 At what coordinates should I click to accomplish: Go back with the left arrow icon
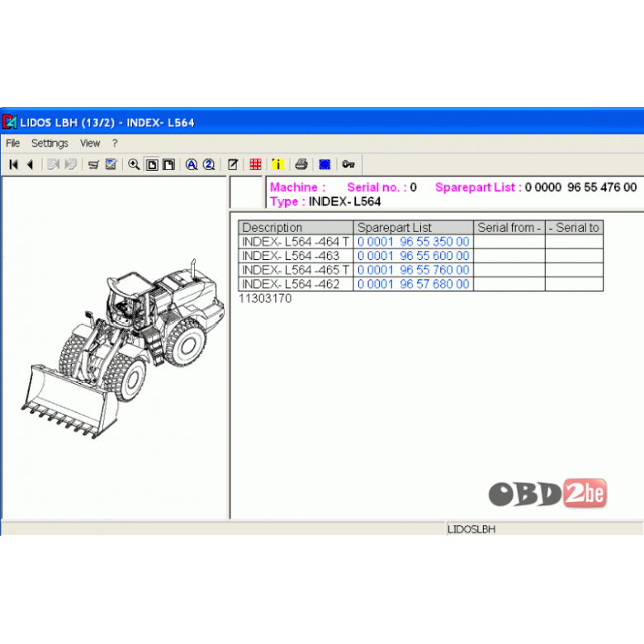[x=30, y=164]
